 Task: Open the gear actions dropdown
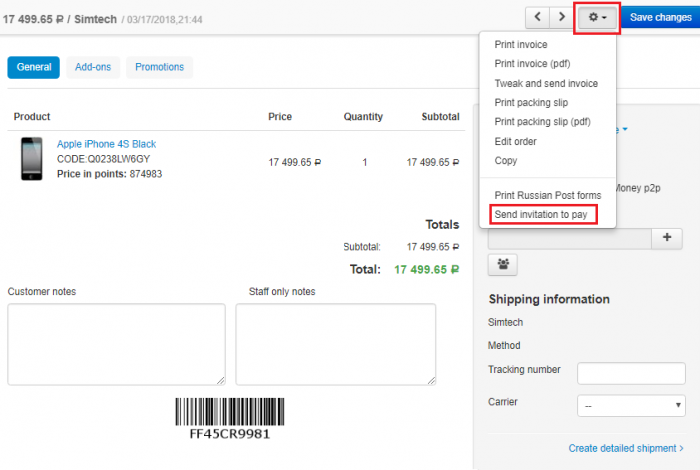[x=597, y=18]
